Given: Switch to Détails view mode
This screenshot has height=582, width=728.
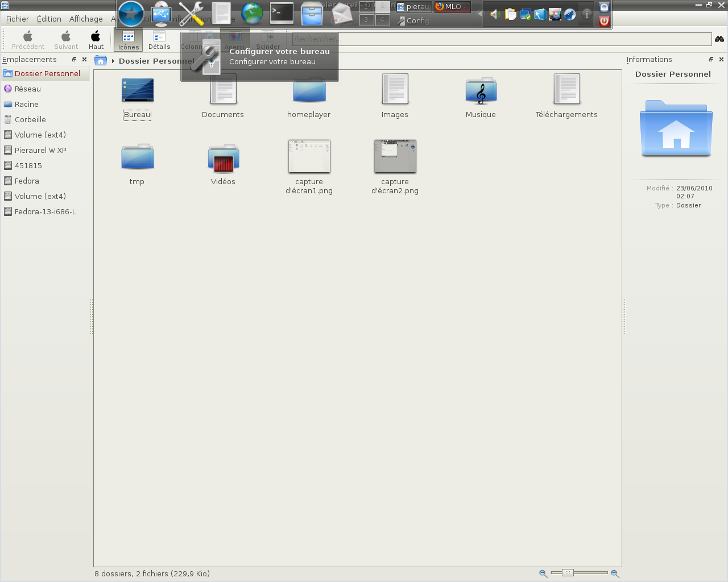Looking at the screenshot, I should coord(159,40).
